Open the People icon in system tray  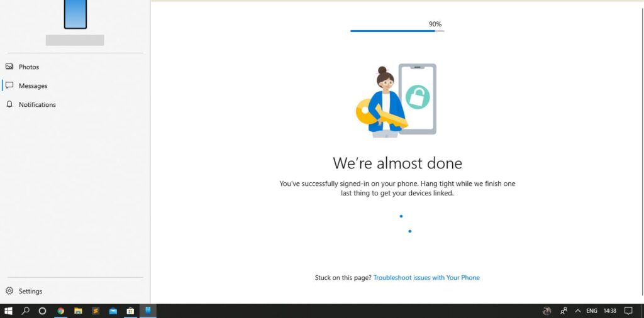(x=563, y=310)
